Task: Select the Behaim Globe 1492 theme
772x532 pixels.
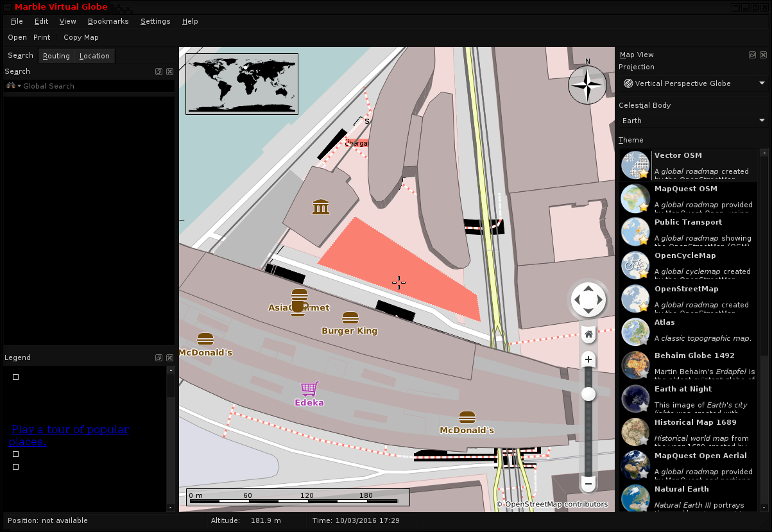Action: (x=689, y=365)
